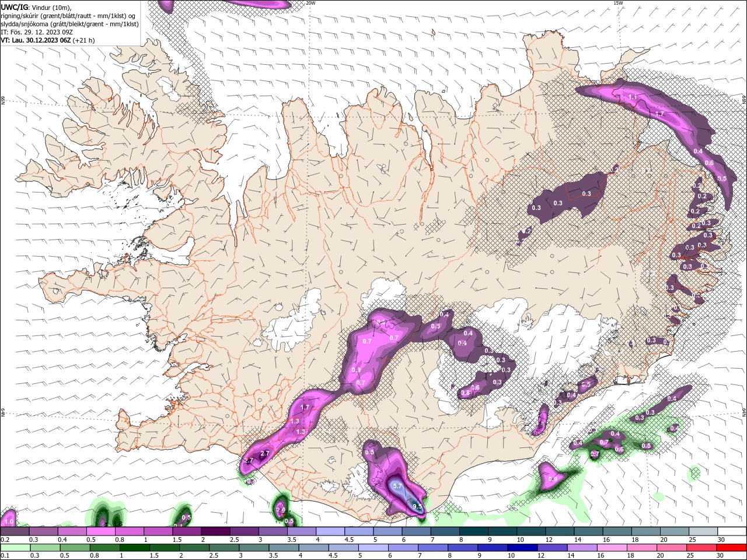
Task: Click the 'rigning/skúrir' legend description line
Action: (x=68, y=16)
